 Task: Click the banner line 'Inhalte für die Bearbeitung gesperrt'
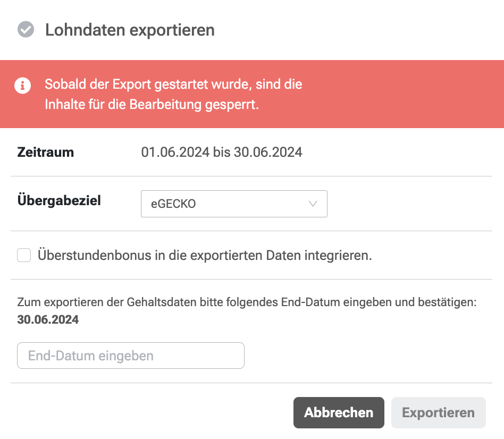[152, 105]
